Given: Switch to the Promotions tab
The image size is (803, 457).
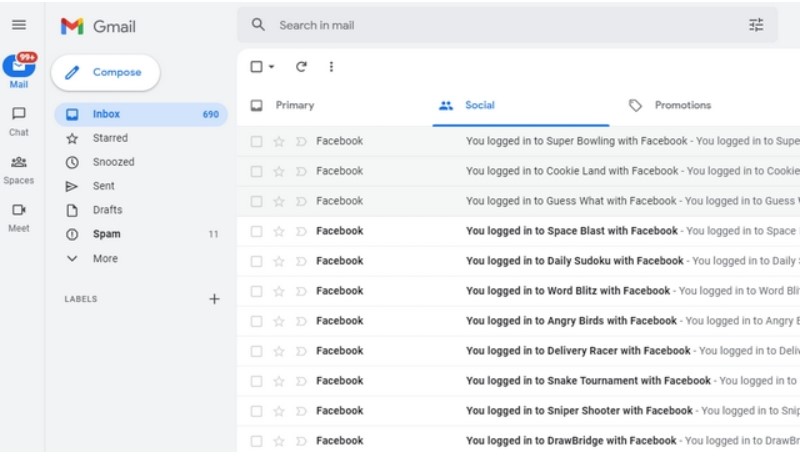Looking at the screenshot, I should (x=682, y=105).
